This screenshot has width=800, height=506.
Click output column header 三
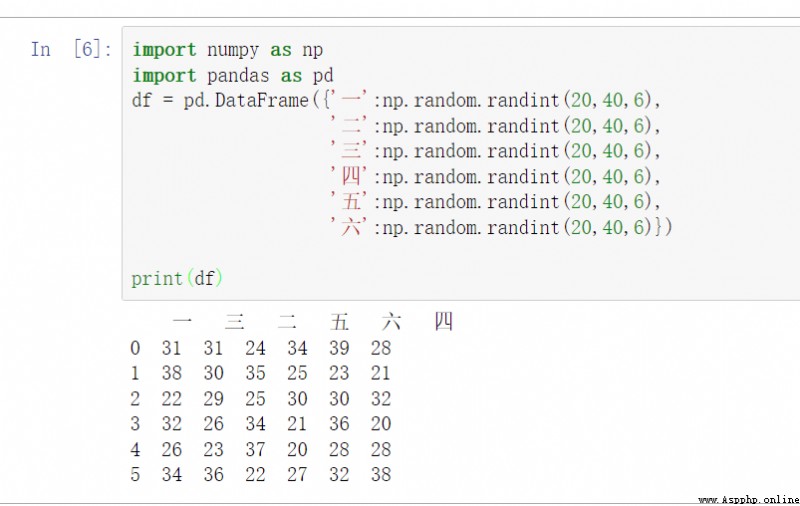click(235, 321)
